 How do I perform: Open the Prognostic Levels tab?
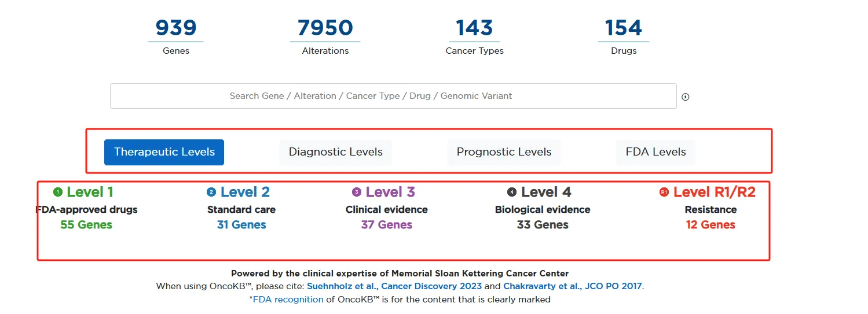(x=504, y=152)
